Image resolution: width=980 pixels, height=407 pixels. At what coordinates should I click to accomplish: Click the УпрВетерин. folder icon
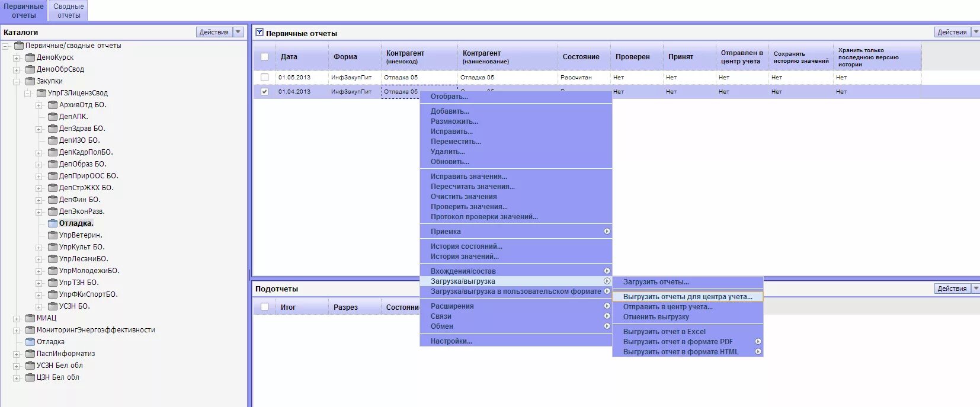coord(53,235)
